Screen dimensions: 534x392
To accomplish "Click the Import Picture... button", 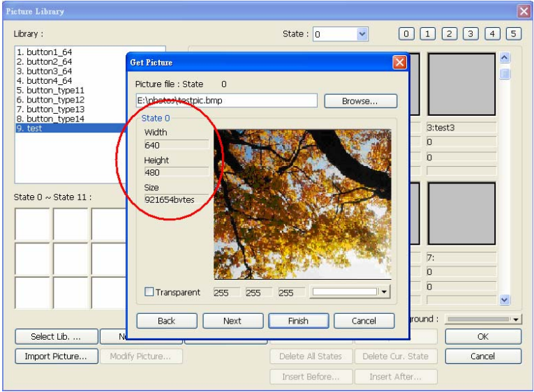I will 57,356.
